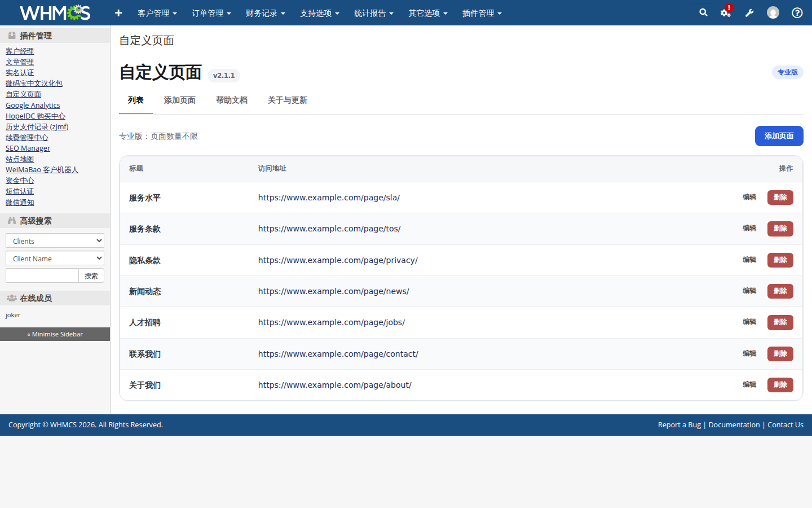The width and height of the screenshot is (812, 508).
Task: Click Minimise Sidebar
Action: (55, 334)
